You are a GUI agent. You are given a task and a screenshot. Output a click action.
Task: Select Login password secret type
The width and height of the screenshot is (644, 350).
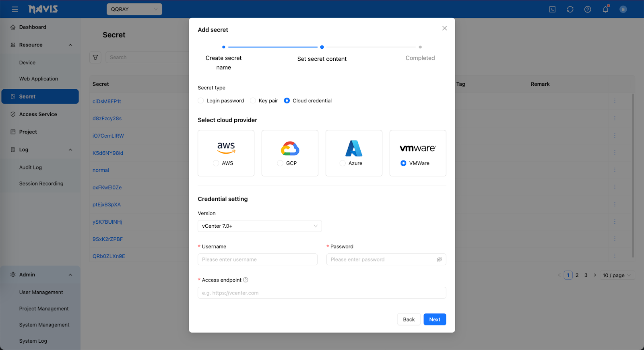tap(201, 101)
